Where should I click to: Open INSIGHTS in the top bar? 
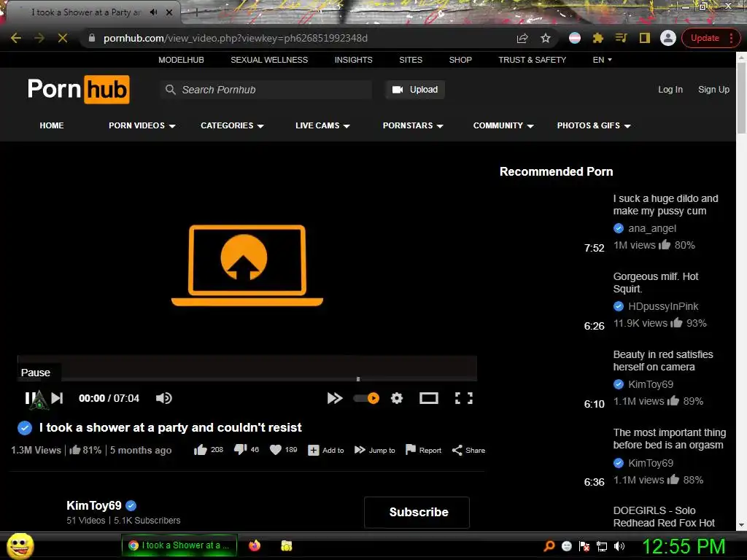click(354, 60)
